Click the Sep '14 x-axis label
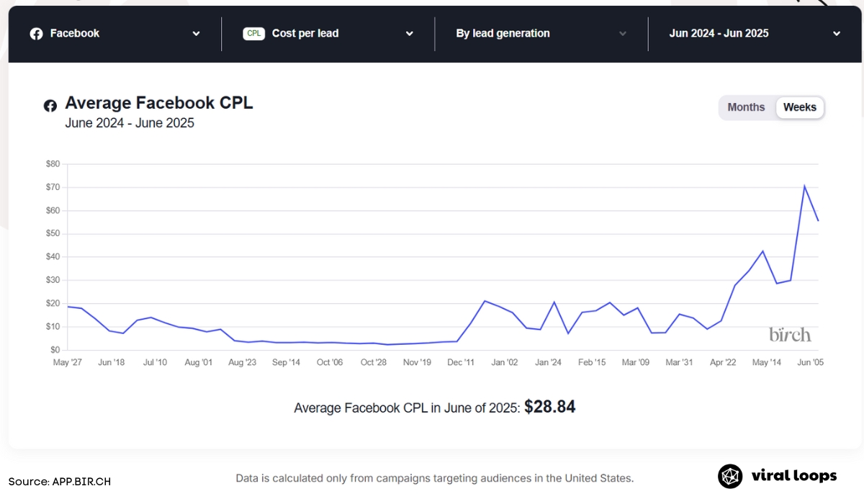 click(286, 362)
